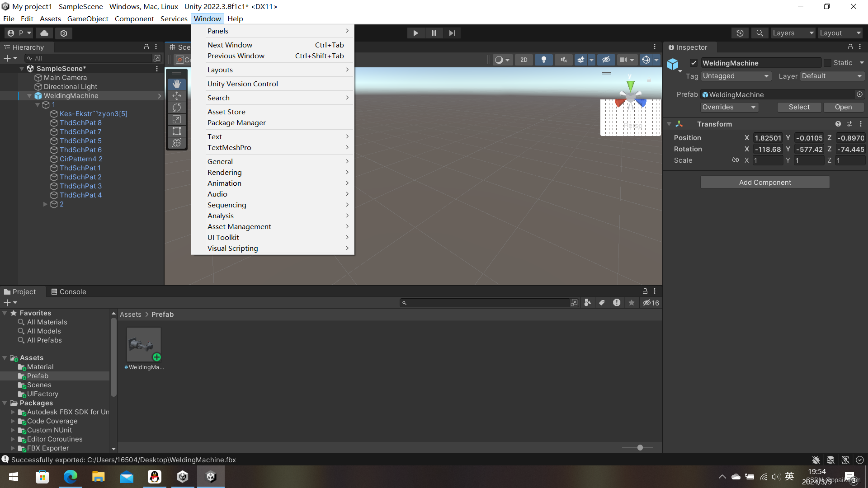Screen dimensions: 868x488
Task: Click the Add Component button
Action: tap(765, 183)
